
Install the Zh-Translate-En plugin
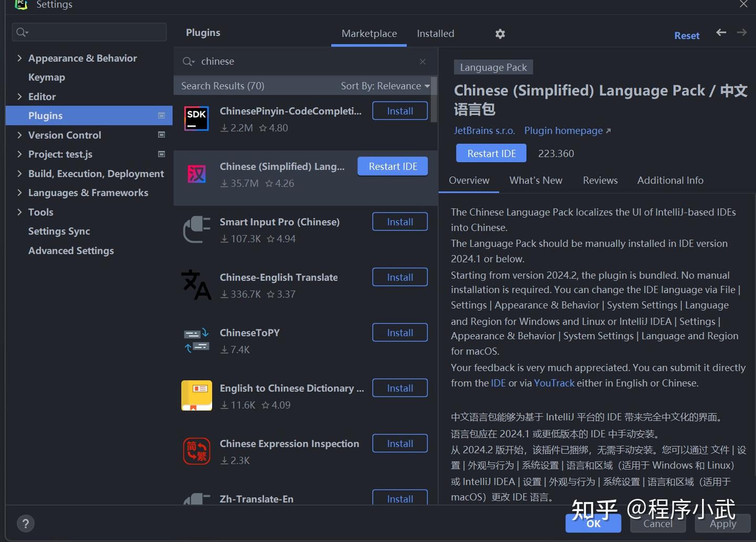click(400, 498)
